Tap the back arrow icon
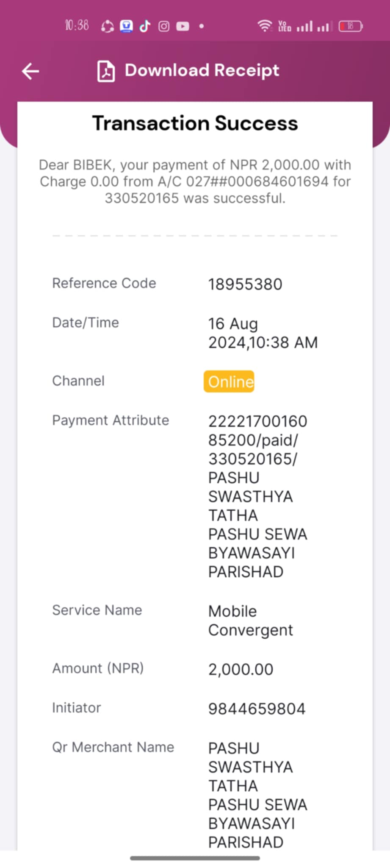The width and height of the screenshot is (390, 868). [30, 71]
